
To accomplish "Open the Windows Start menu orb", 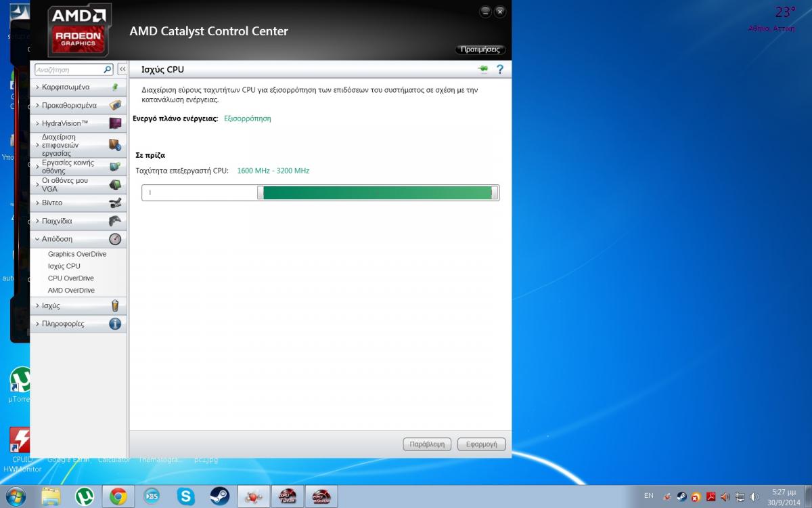I will (15, 496).
